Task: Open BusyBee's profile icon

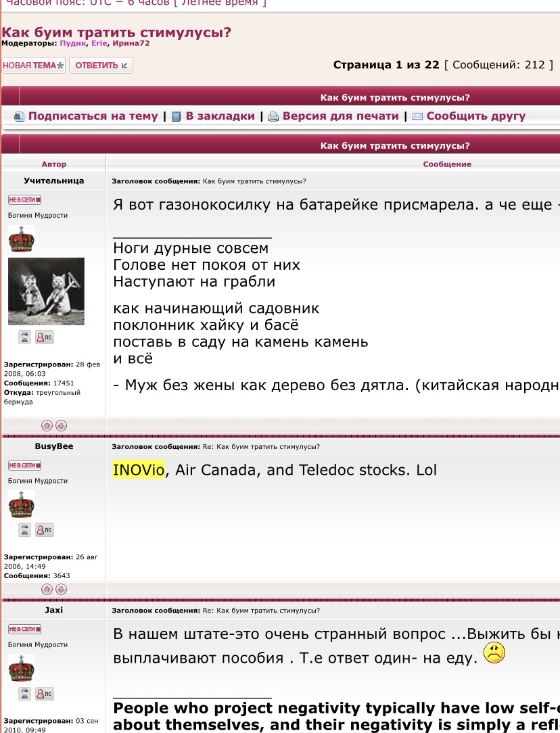Action: click(25, 530)
